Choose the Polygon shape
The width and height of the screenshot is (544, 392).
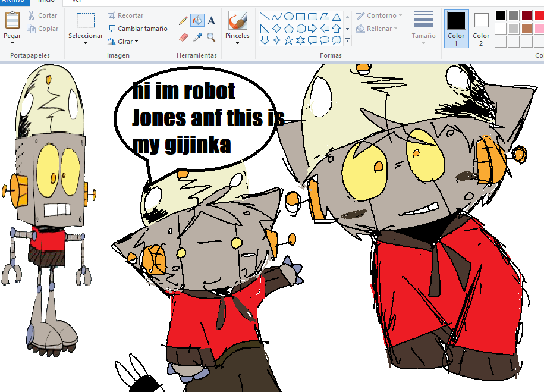coord(325,16)
